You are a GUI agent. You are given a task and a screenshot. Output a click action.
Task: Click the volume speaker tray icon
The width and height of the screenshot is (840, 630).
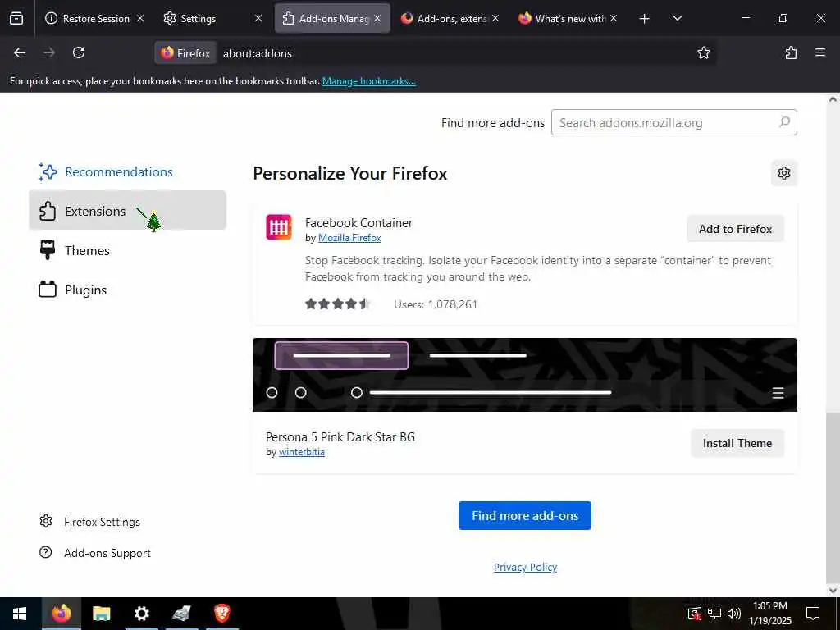(x=734, y=614)
